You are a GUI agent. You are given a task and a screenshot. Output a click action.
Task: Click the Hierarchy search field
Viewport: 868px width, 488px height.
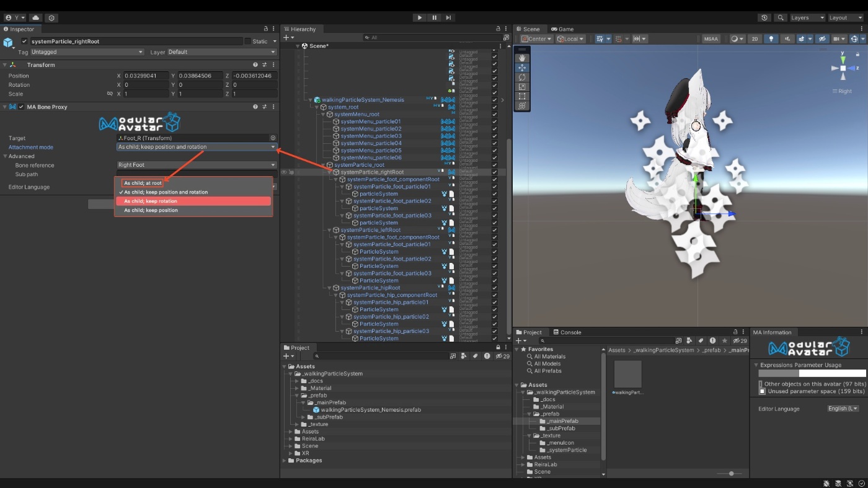click(x=432, y=38)
